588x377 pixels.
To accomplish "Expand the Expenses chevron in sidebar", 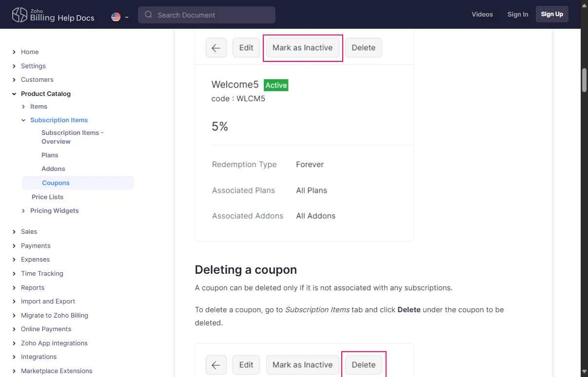I will click(14, 259).
